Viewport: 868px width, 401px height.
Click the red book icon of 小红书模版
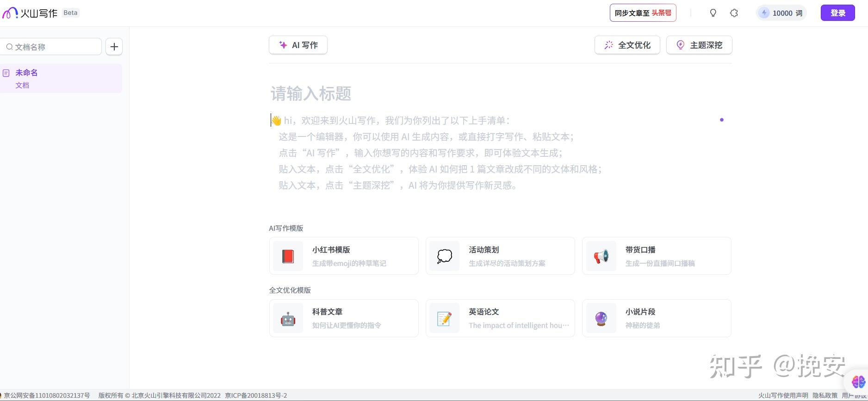click(x=288, y=256)
